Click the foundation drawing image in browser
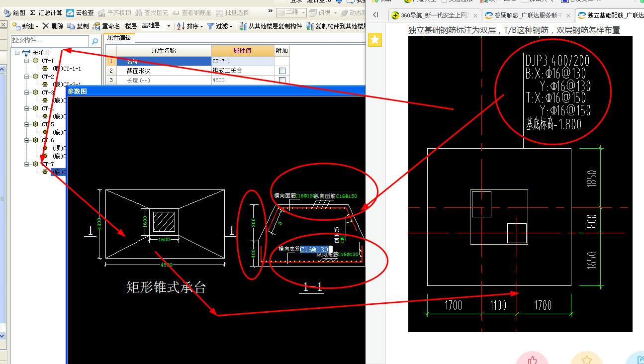This screenshot has height=364, width=644. click(x=520, y=183)
